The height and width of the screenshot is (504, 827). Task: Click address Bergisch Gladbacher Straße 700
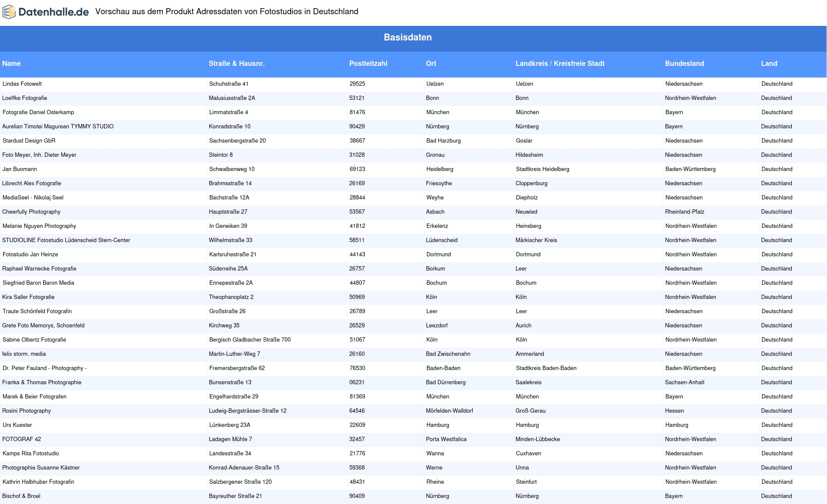(250, 339)
